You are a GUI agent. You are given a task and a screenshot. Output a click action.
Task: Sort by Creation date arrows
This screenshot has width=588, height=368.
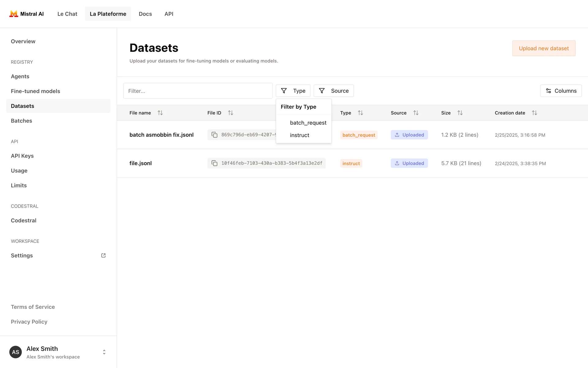(534, 113)
